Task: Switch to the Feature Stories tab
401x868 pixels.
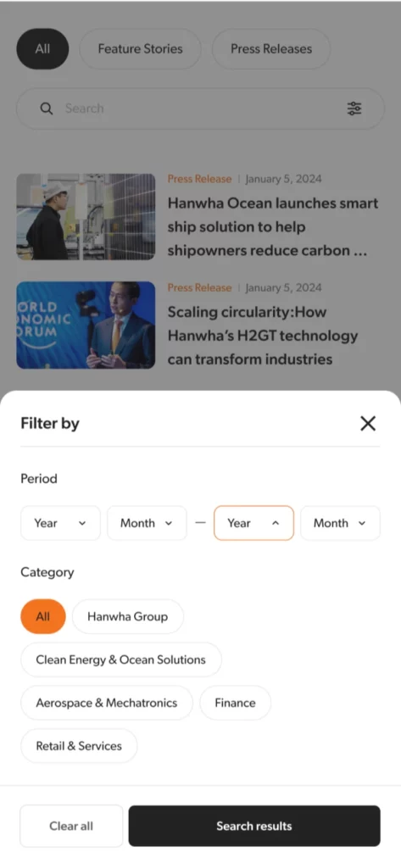Action: pyautogui.click(x=140, y=48)
